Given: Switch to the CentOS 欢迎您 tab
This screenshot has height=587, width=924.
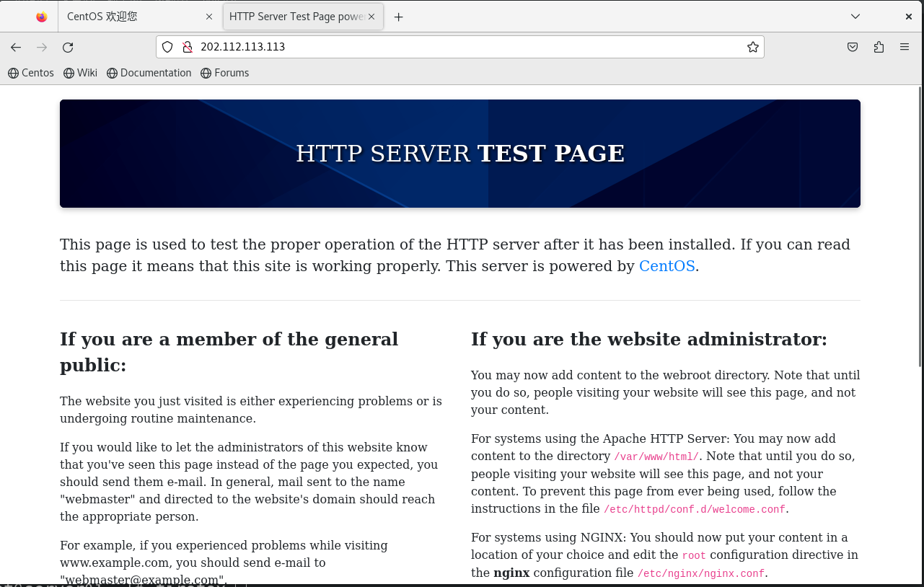Looking at the screenshot, I should [x=139, y=17].
